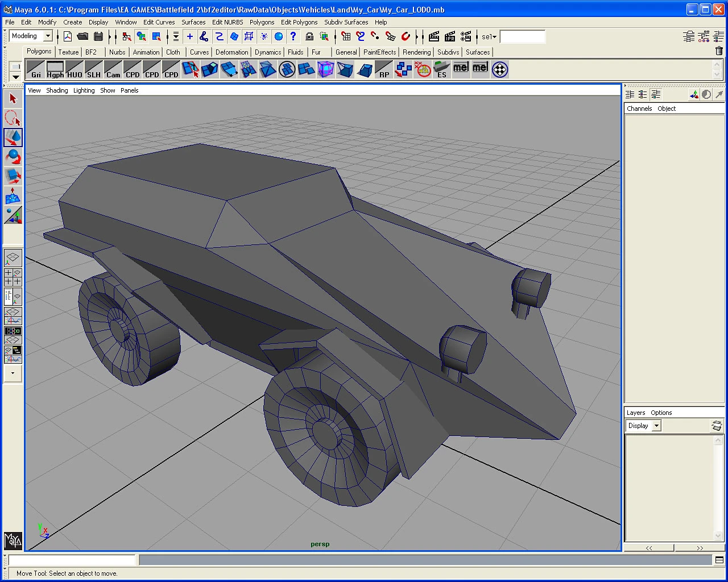Image resolution: width=728 pixels, height=582 pixels.
Task: Switch to four-view panel layout
Action: click(x=13, y=277)
